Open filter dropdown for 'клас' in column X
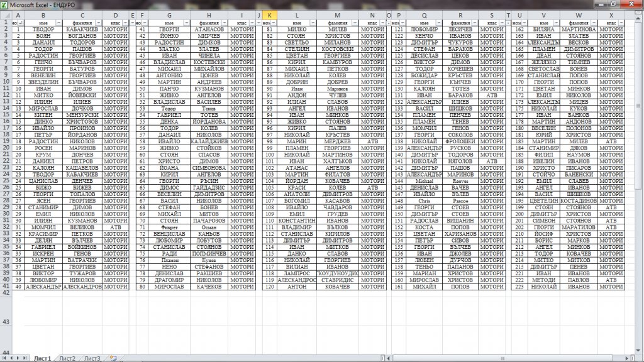 click(621, 23)
